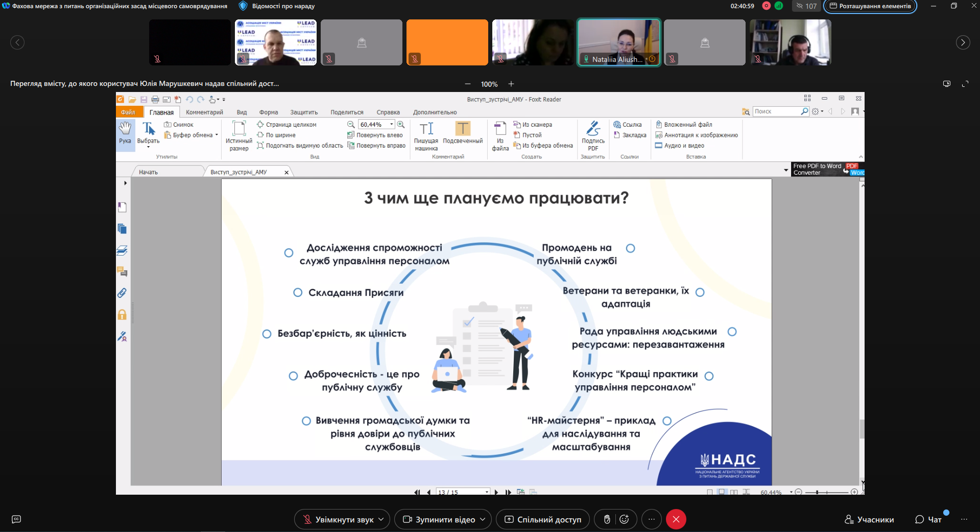Enter full screen for shared content
This screenshot has height=532, width=980.
click(x=965, y=84)
